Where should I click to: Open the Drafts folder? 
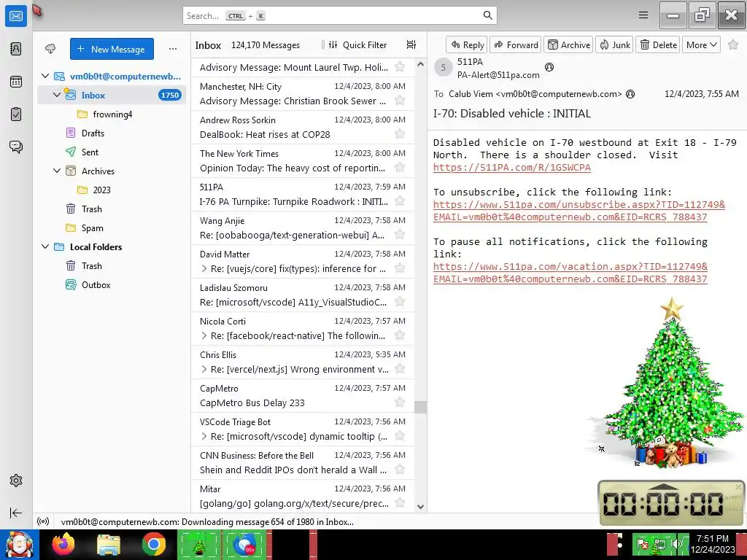coord(112,133)
